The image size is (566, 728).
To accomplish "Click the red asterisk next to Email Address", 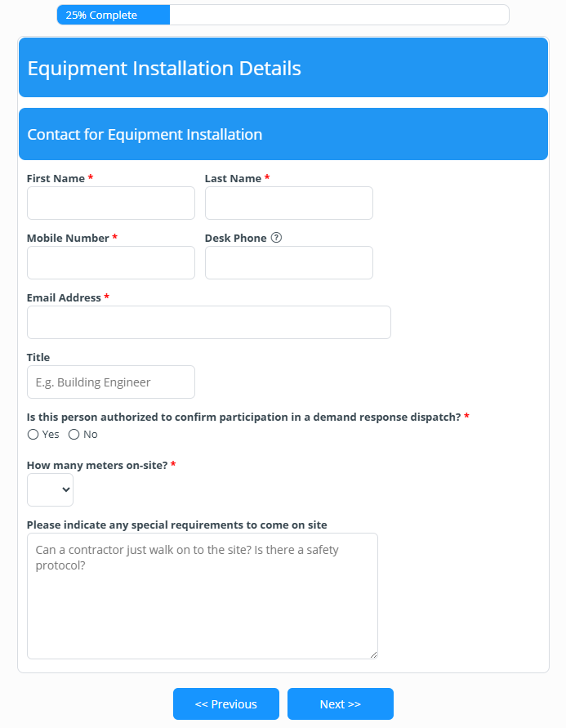I will point(106,297).
